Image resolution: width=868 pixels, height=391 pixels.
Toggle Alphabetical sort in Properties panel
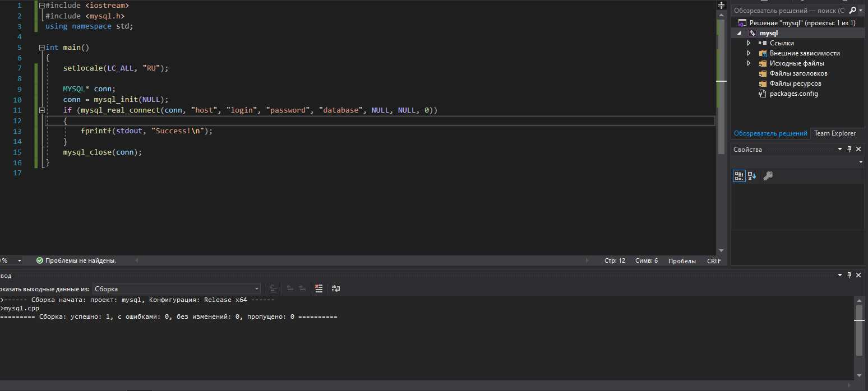752,176
